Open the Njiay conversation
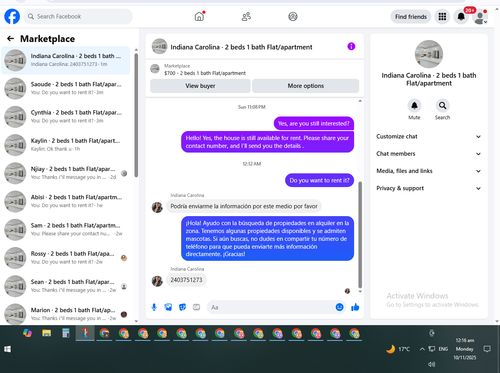 click(66, 173)
